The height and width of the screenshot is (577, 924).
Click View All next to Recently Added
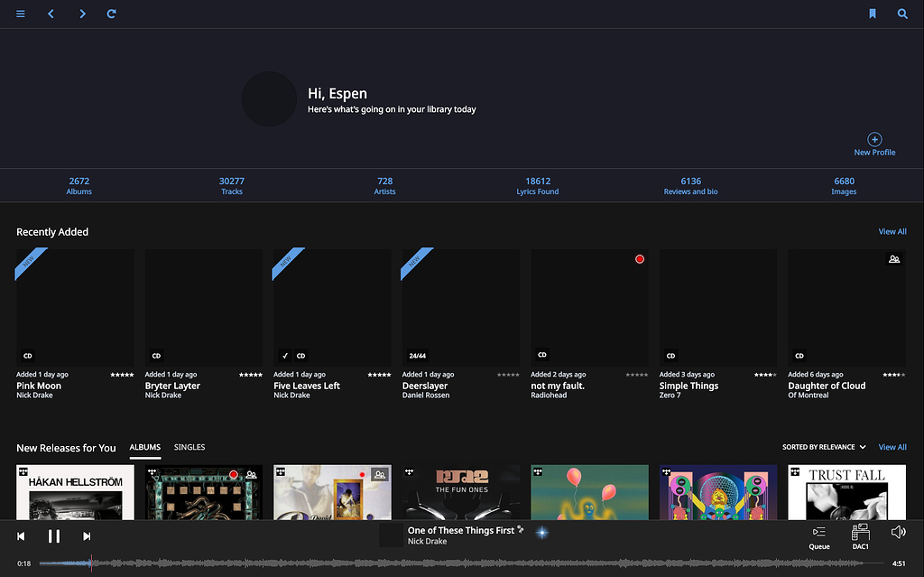click(x=892, y=231)
